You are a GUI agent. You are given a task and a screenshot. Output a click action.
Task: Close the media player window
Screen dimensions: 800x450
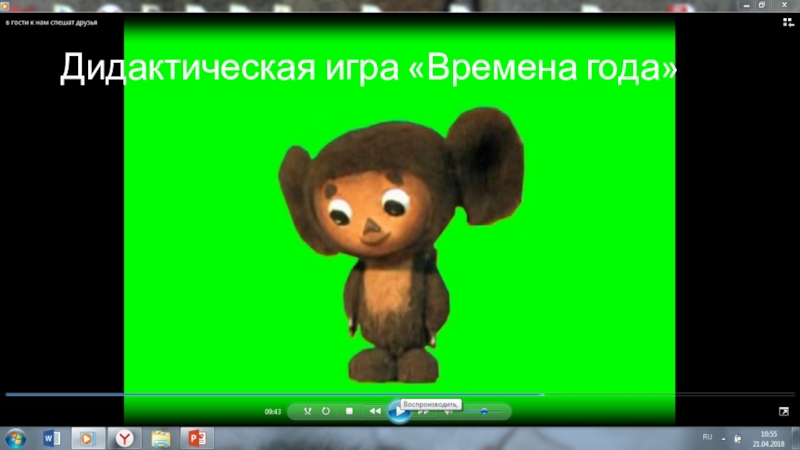pos(784,5)
